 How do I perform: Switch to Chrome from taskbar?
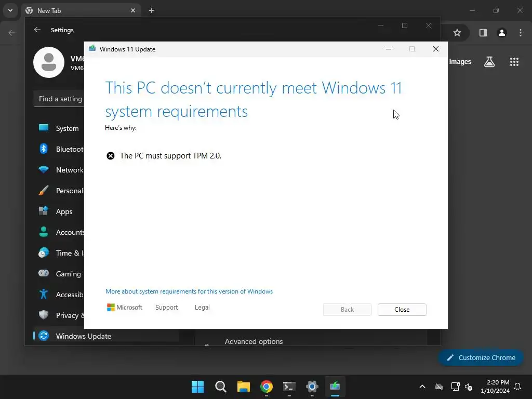pyautogui.click(x=267, y=387)
